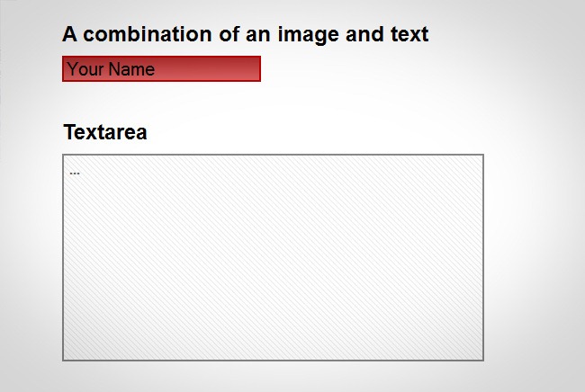The image size is (585, 392).
Task: Click the word "text" ending the top heading
Action: tap(408, 35)
